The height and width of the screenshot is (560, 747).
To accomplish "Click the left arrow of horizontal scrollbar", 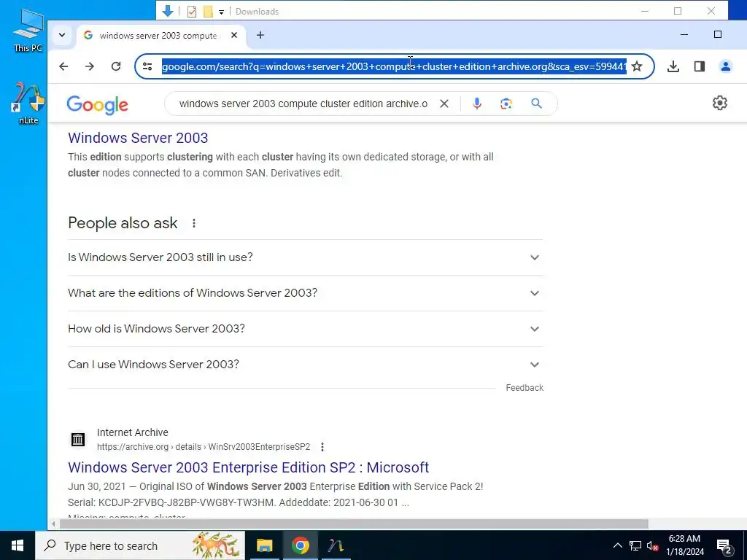I will [53, 524].
